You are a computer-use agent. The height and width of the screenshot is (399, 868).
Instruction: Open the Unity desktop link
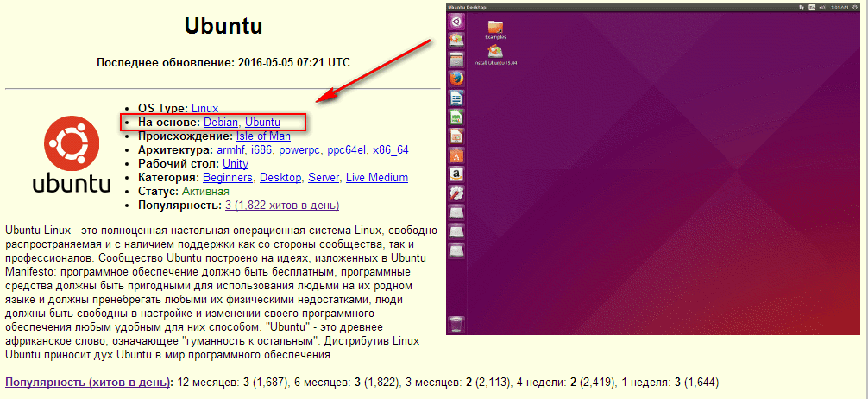point(235,164)
